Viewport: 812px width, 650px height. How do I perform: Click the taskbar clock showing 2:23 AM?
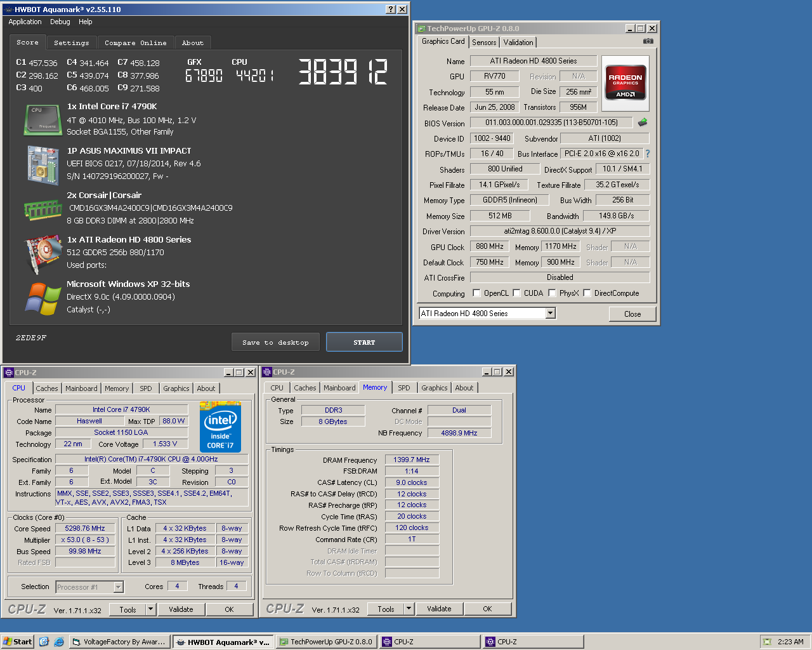click(790, 642)
